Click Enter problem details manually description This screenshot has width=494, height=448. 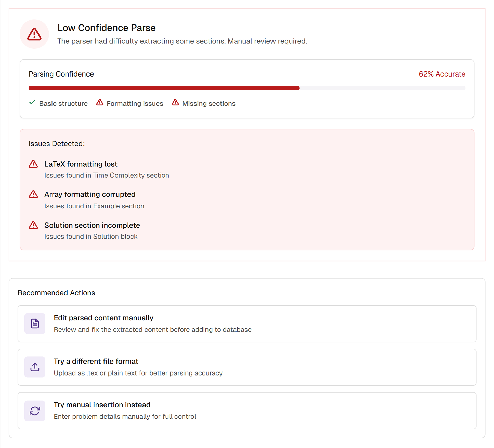pos(125,416)
